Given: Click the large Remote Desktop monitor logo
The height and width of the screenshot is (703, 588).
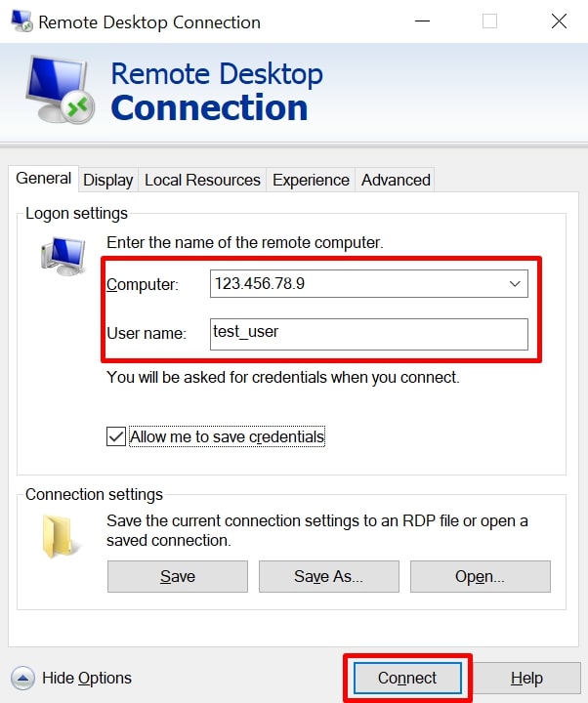Looking at the screenshot, I should pos(60,89).
